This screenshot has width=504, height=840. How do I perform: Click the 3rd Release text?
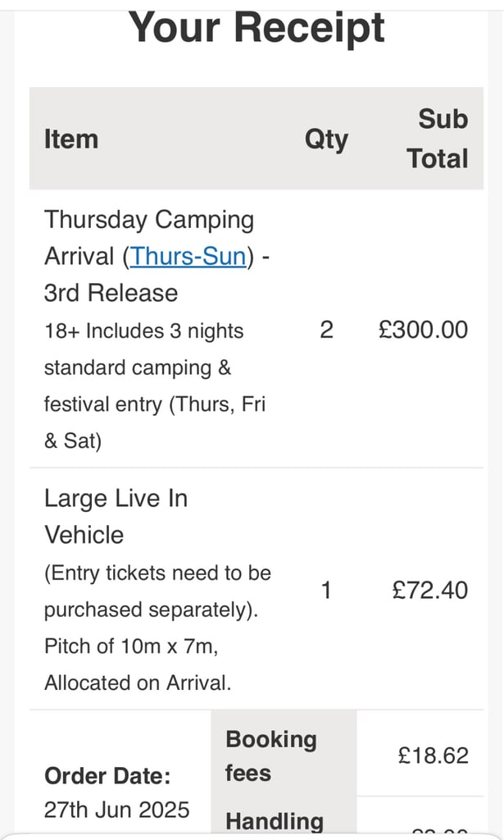point(111,293)
